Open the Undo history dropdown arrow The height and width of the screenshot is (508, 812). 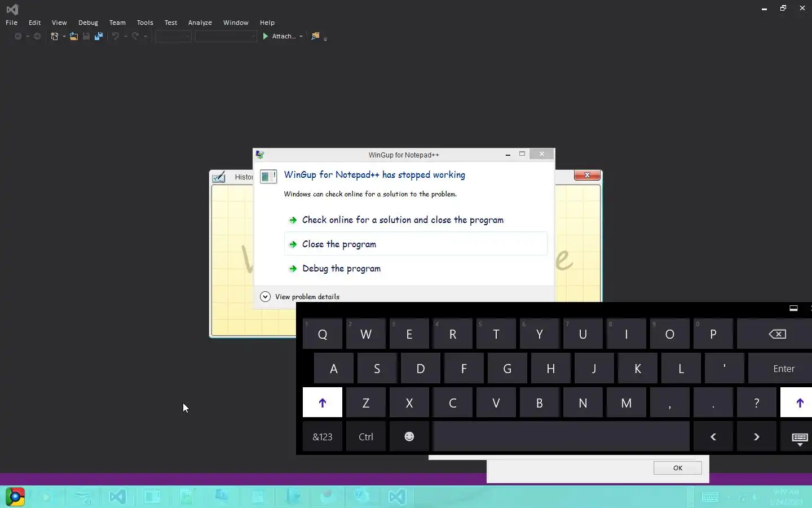coord(125,37)
